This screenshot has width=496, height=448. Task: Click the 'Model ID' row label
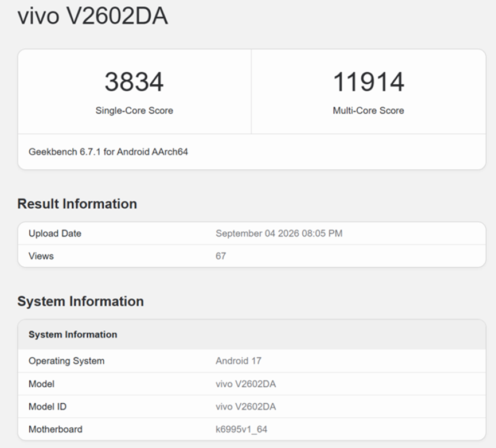point(48,407)
